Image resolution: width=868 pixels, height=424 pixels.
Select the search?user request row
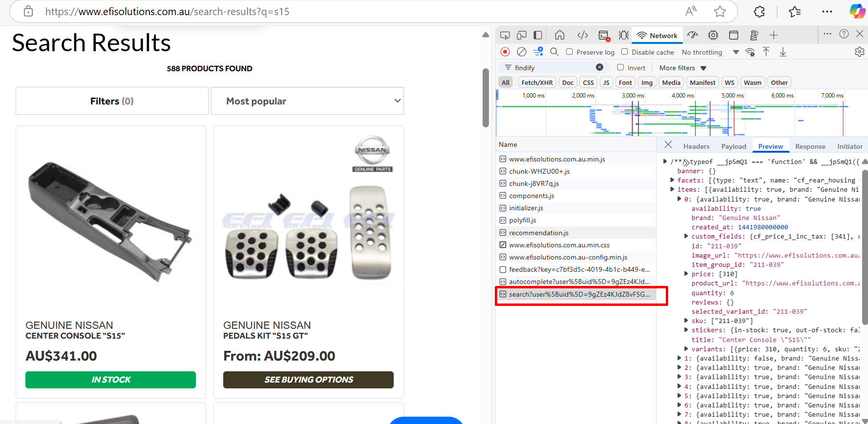(x=575, y=294)
